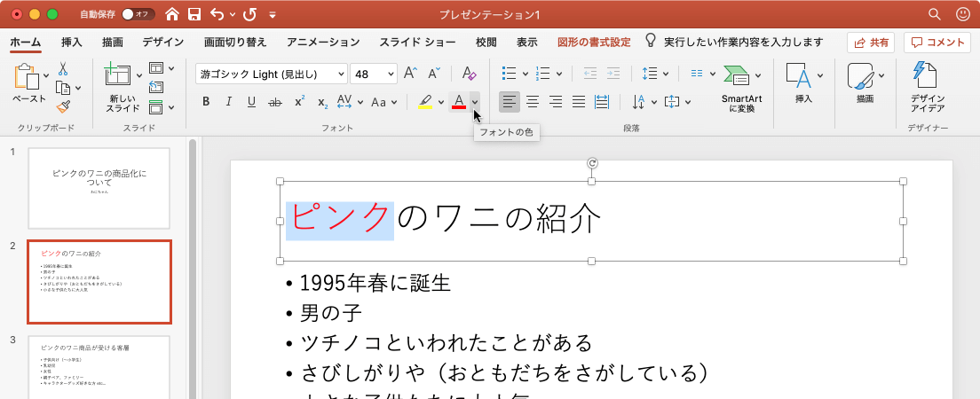The image size is (980, 399).
Task: Insert a new slide
Action: coord(117,74)
